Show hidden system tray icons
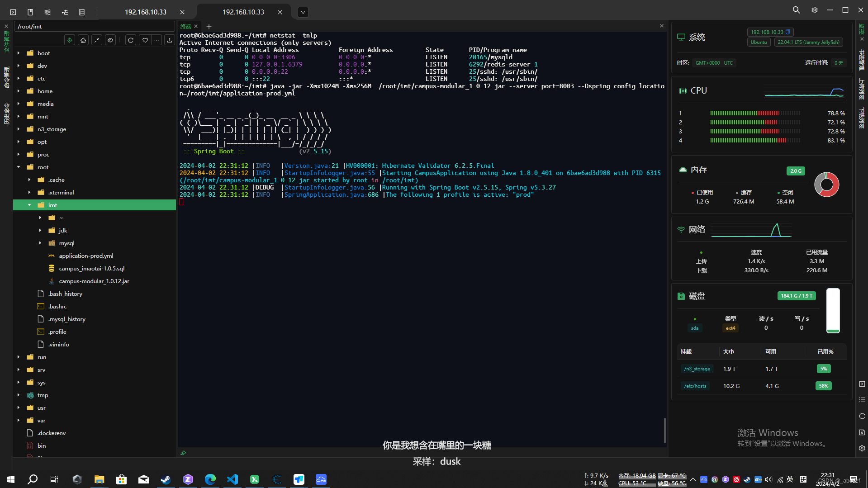The width and height of the screenshot is (868, 488). point(693,479)
